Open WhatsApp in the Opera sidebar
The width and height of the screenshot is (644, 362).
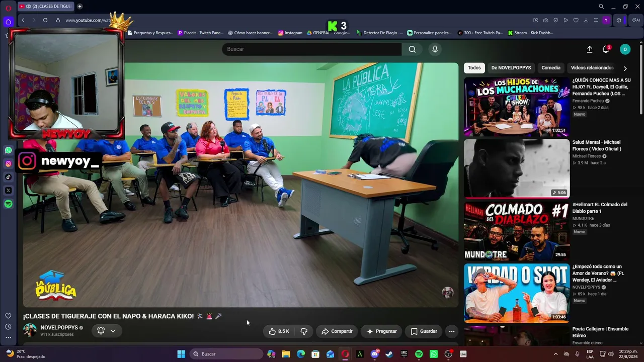pyautogui.click(x=8, y=150)
